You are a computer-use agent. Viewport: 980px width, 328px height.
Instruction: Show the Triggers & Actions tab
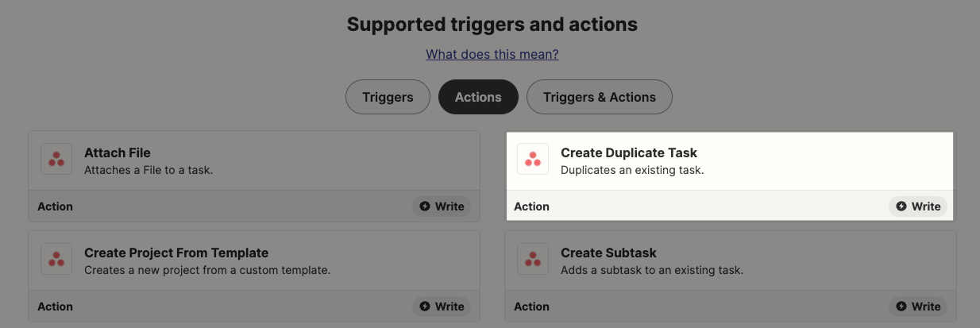click(600, 97)
